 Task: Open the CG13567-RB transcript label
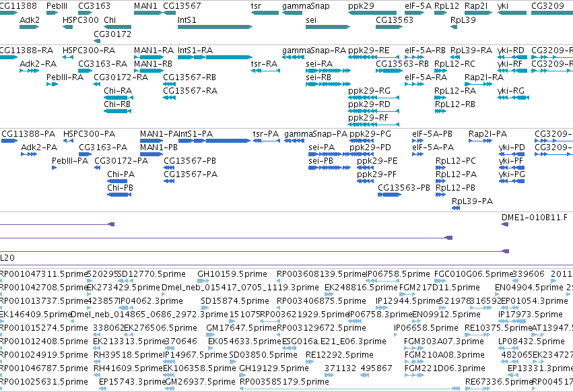click(x=189, y=77)
